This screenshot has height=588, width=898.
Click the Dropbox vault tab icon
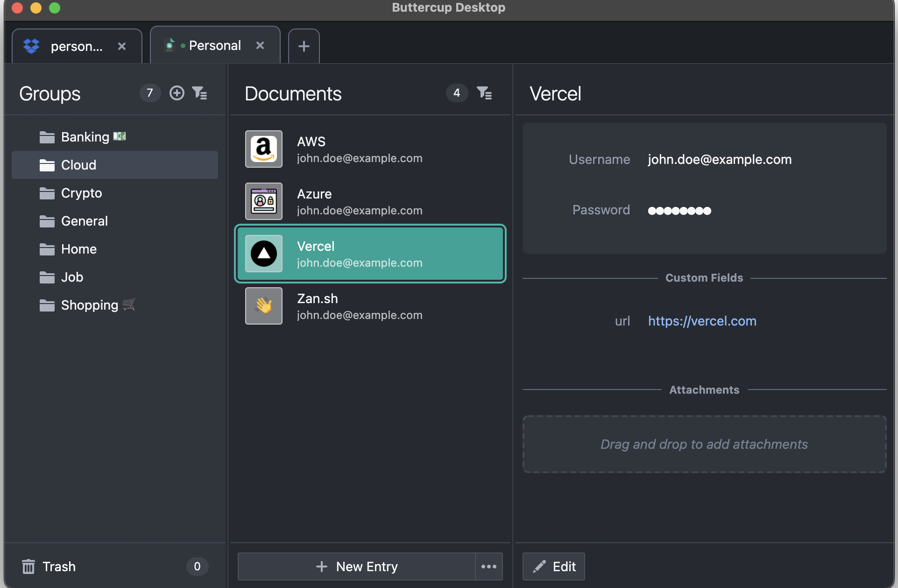pos(31,46)
